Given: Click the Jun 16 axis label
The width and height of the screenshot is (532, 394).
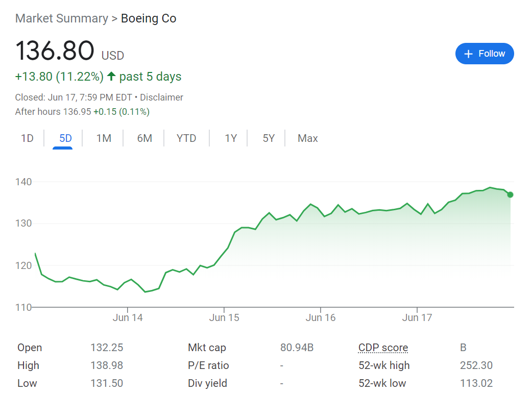Looking at the screenshot, I should pos(321,317).
